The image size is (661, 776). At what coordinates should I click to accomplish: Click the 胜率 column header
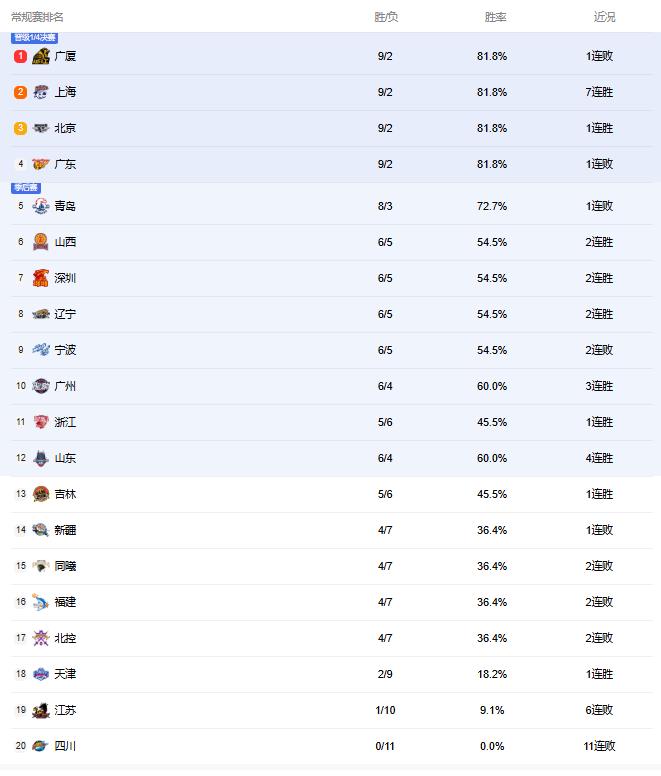coord(495,17)
